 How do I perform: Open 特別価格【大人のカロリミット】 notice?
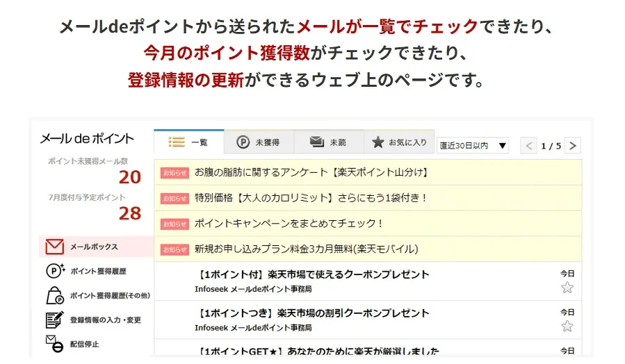(x=311, y=198)
